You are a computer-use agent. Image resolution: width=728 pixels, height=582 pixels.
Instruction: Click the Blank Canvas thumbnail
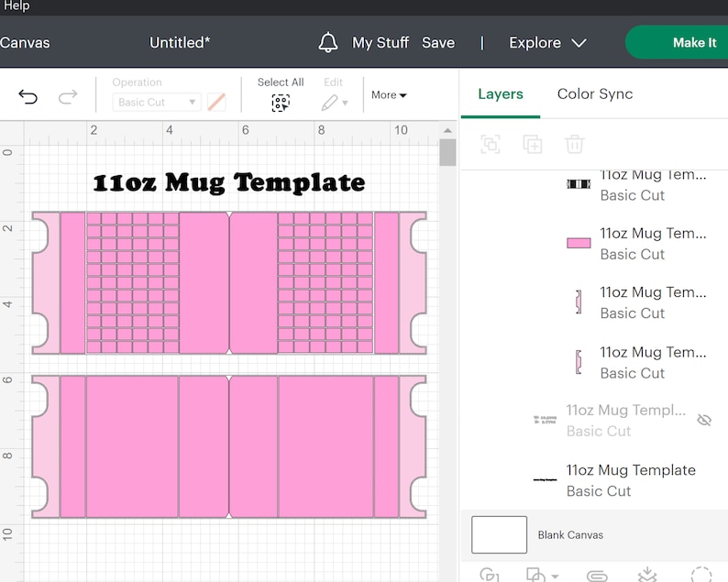click(x=499, y=534)
